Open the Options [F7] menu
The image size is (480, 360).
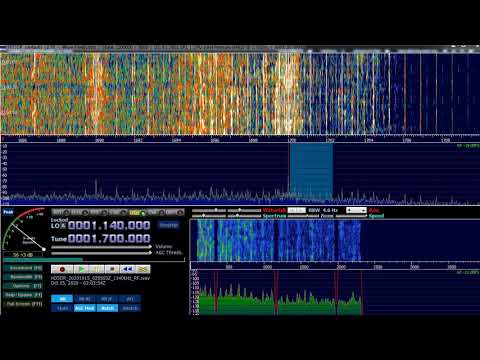coord(24,286)
